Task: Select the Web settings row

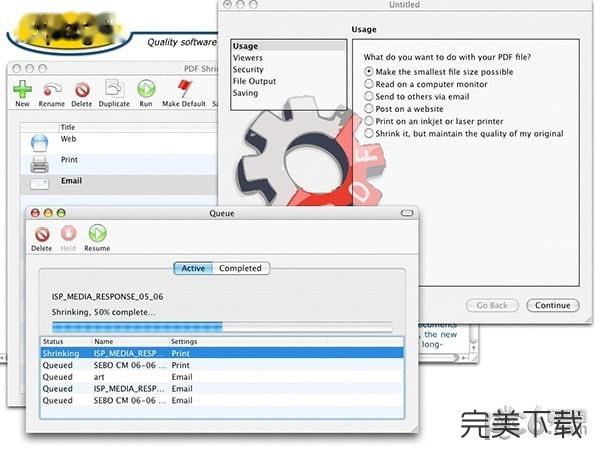Action: (119, 143)
